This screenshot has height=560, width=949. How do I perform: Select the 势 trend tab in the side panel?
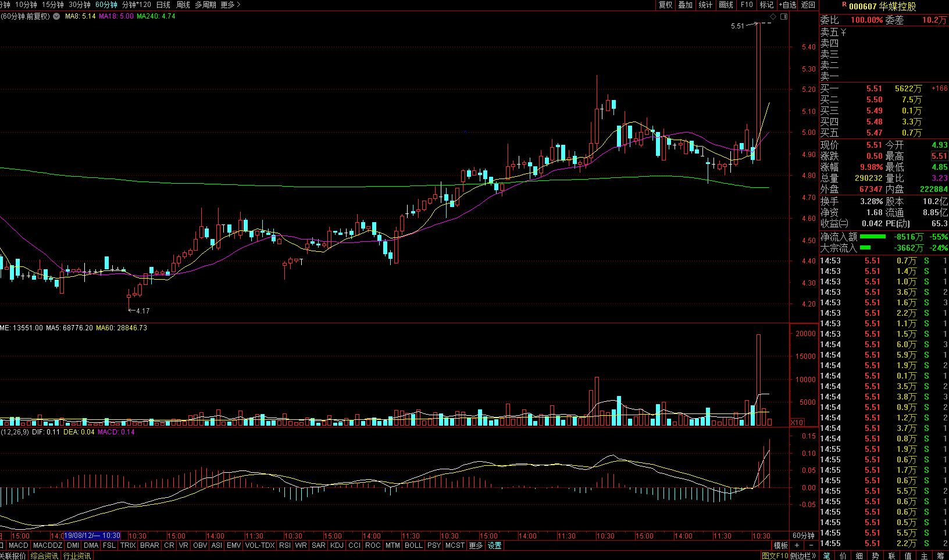875,556
